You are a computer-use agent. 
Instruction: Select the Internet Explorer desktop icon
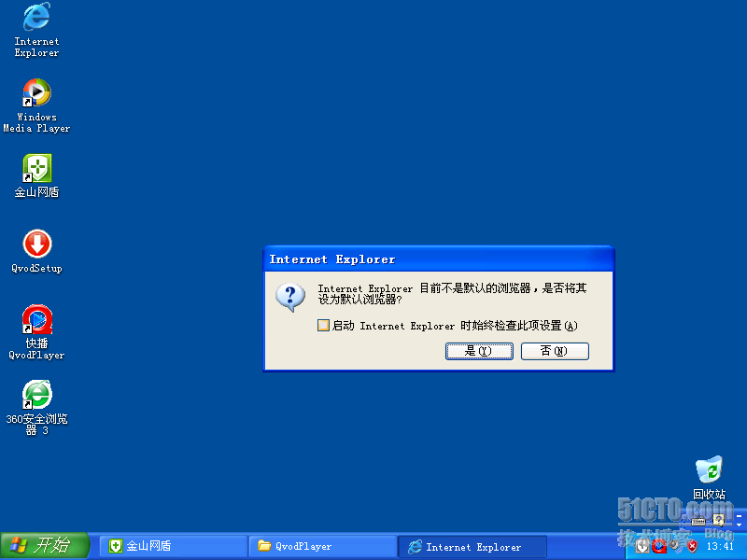[x=36, y=30]
